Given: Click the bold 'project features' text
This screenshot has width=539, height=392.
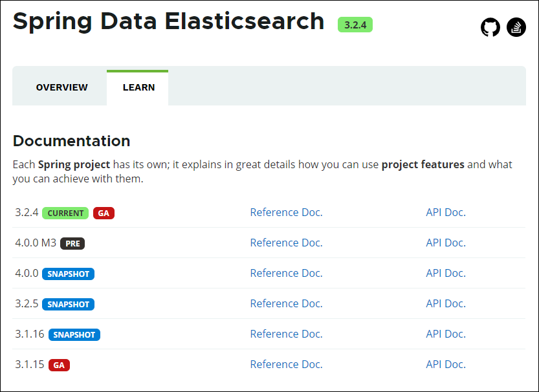Looking at the screenshot, I should pyautogui.click(x=423, y=164).
